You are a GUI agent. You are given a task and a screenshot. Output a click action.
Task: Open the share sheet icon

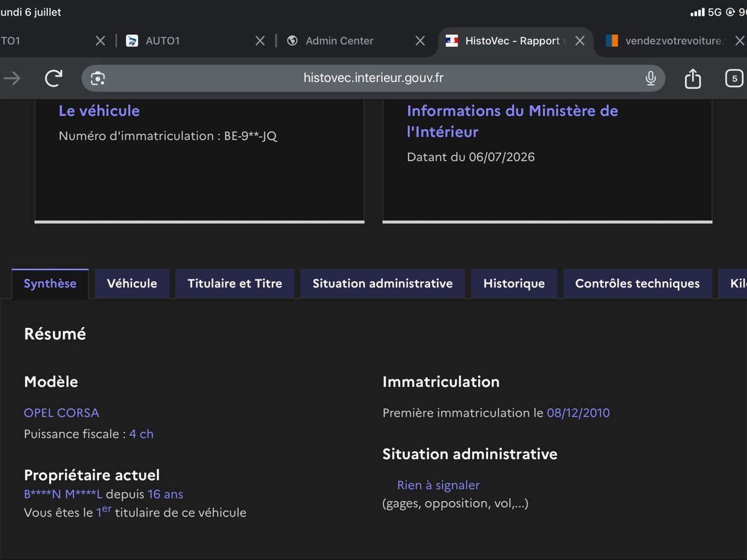(x=693, y=78)
